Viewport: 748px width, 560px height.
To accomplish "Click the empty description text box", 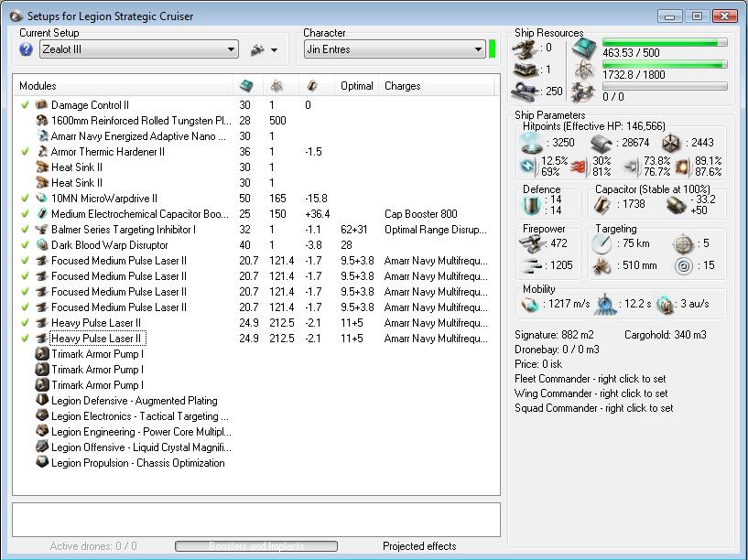I will point(255,519).
